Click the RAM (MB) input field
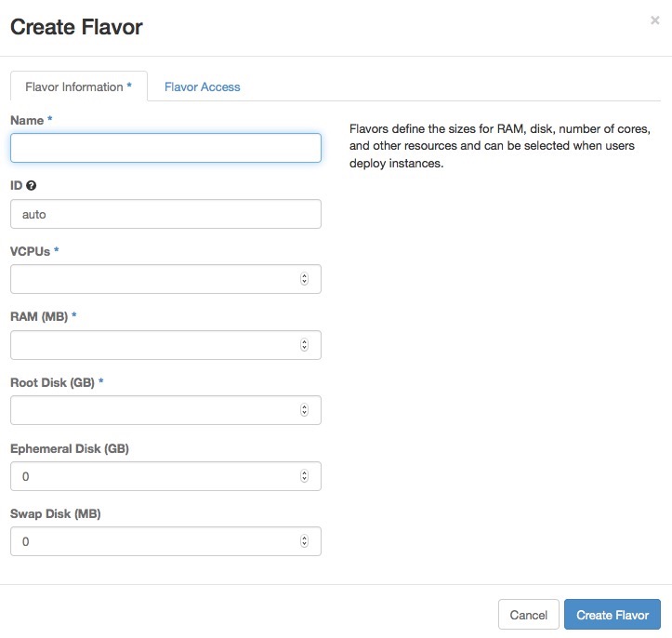The width and height of the screenshot is (672, 638). [153, 345]
